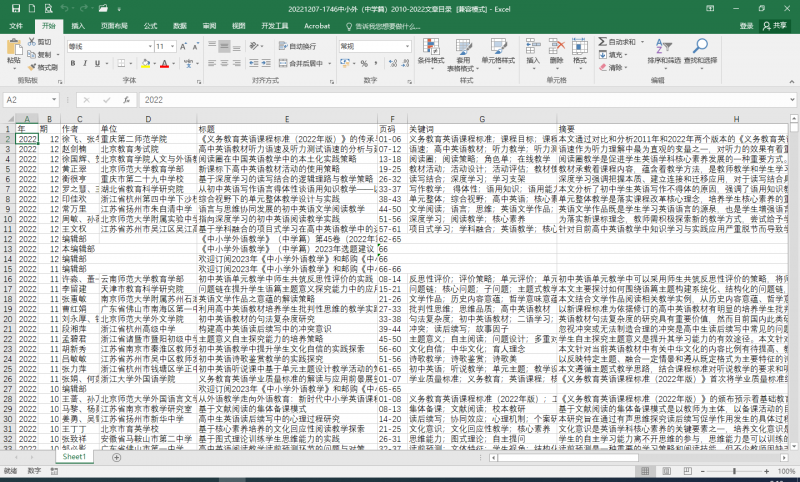800x482 pixels.
Task: Click the AutoSum sigma icon
Action: pyautogui.click(x=603, y=42)
